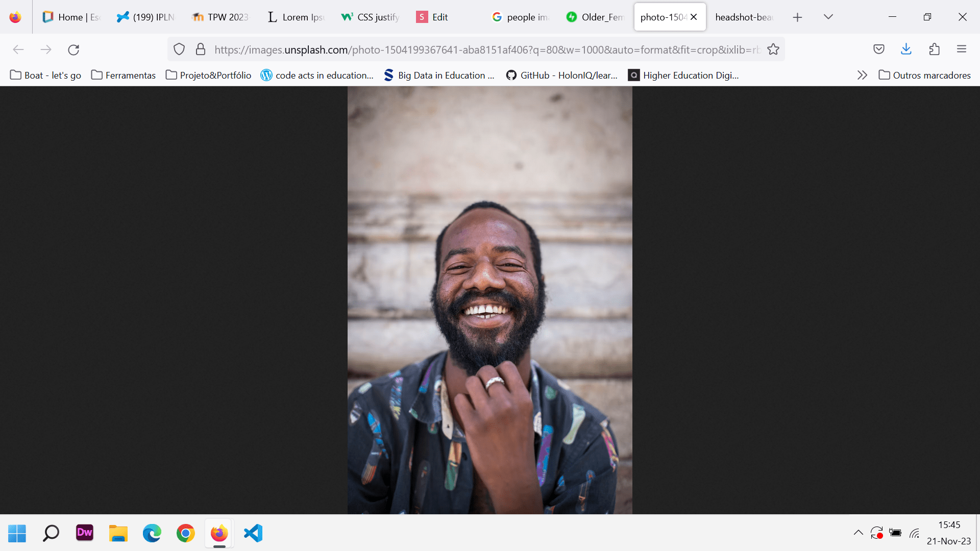This screenshot has height=551, width=980.
Task: Open Firefox application hamburger menu
Action: pyautogui.click(x=962, y=49)
